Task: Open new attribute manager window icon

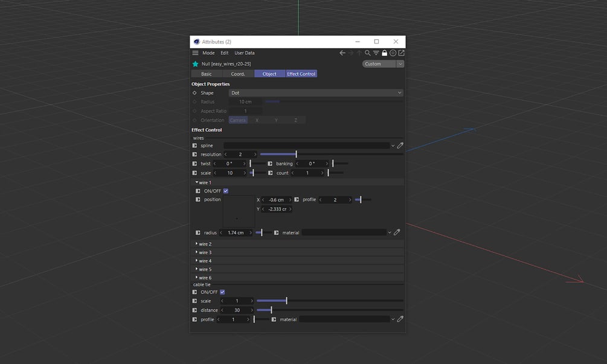Action: coord(402,53)
